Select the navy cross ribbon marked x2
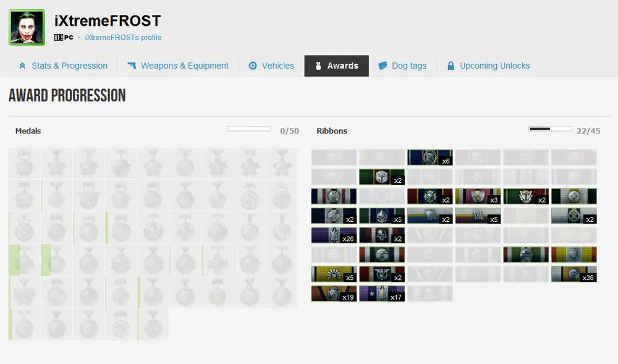 [334, 216]
